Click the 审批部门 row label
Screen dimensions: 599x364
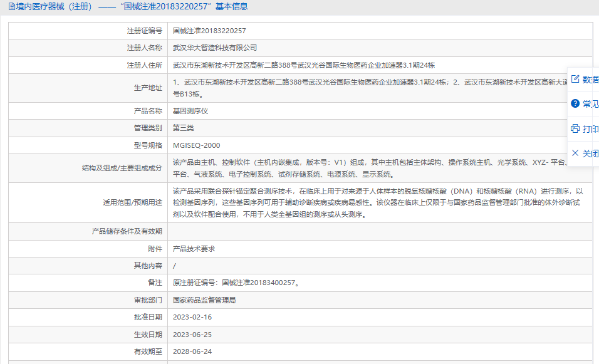[x=148, y=300]
